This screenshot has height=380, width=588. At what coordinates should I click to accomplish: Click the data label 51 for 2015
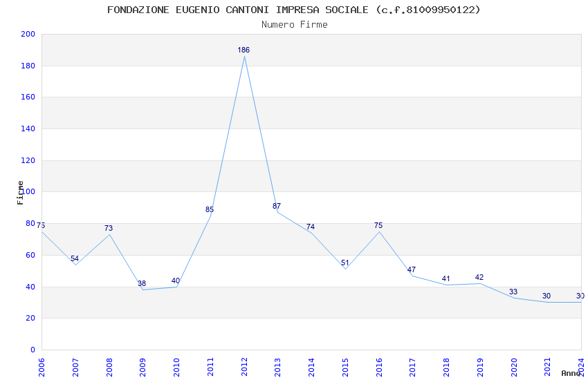click(x=344, y=263)
